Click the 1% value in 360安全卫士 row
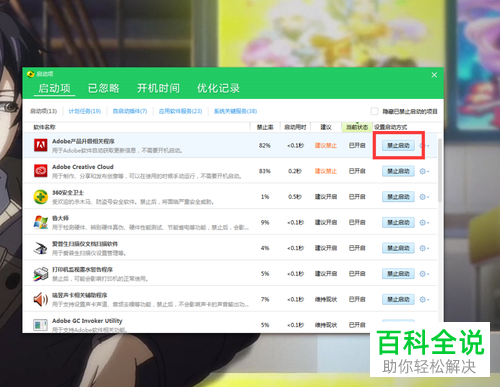This screenshot has width=500, height=387. point(265,197)
